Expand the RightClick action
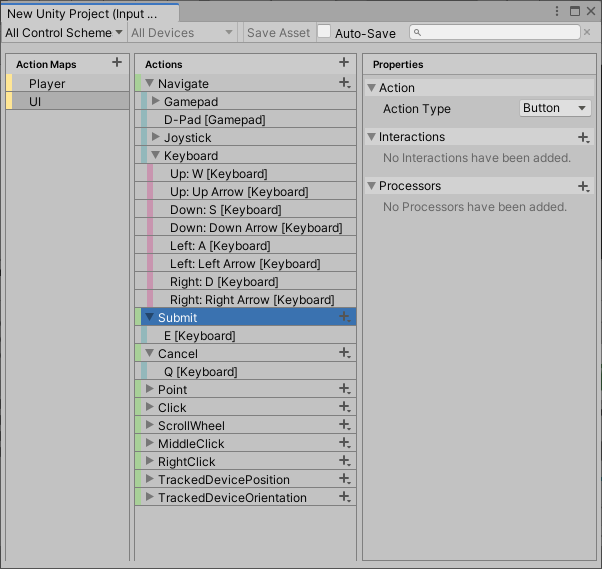The width and height of the screenshot is (602, 569). (x=150, y=461)
